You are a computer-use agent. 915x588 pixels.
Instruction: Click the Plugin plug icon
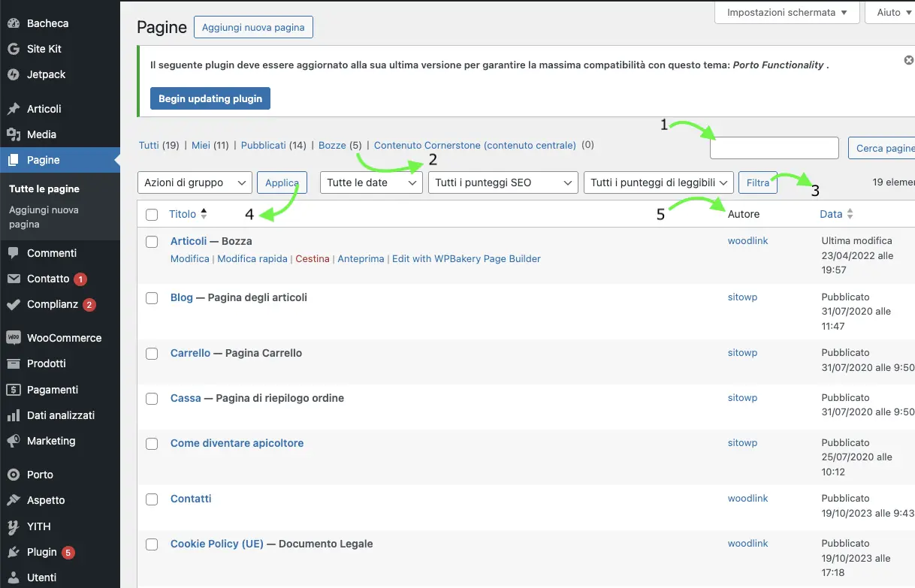point(13,552)
